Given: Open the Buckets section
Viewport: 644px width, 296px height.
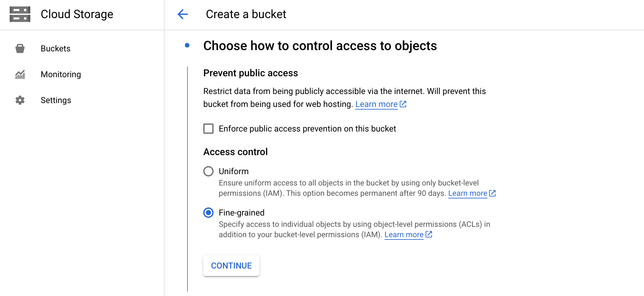Looking at the screenshot, I should pos(55,48).
